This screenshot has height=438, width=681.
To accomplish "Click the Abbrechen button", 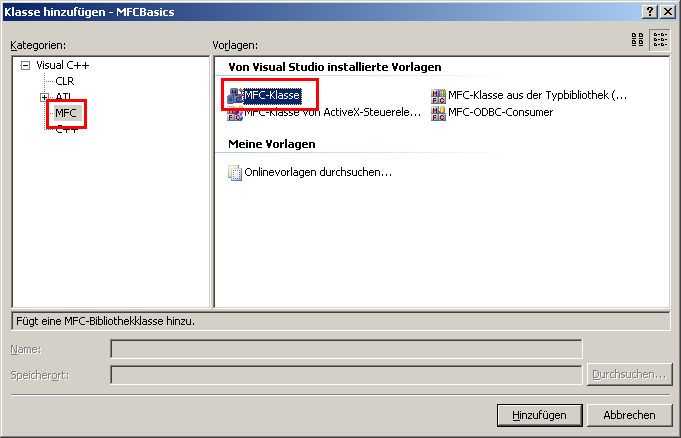I will (629, 415).
